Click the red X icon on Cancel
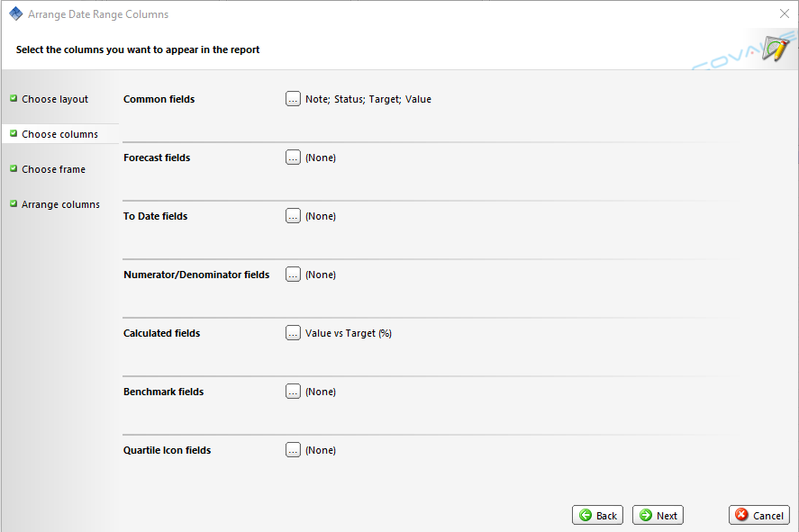This screenshot has width=799, height=532. coord(742,515)
